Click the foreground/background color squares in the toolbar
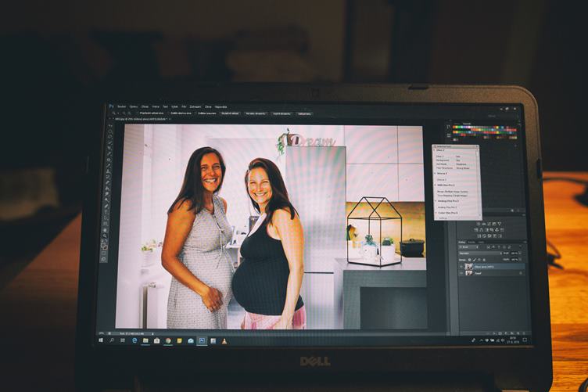This screenshot has width=588, height=392. (104, 246)
